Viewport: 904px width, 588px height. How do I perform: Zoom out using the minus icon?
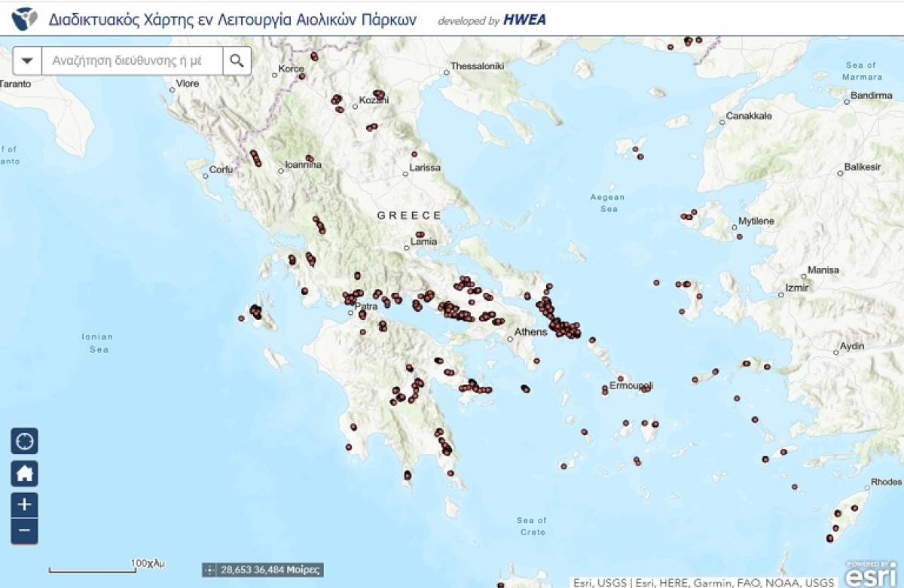coord(25,531)
